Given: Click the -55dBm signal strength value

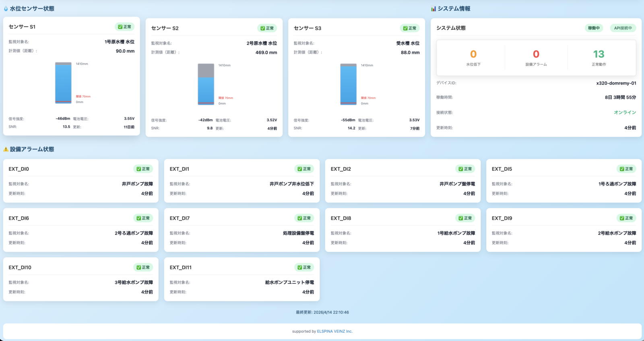Looking at the screenshot, I should coord(348,120).
